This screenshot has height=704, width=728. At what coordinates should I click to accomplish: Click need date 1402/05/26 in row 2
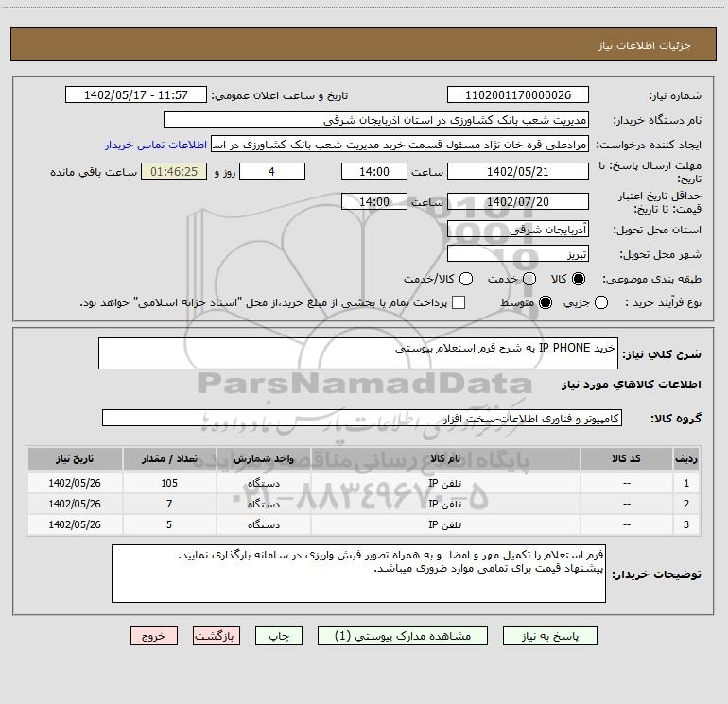75,504
